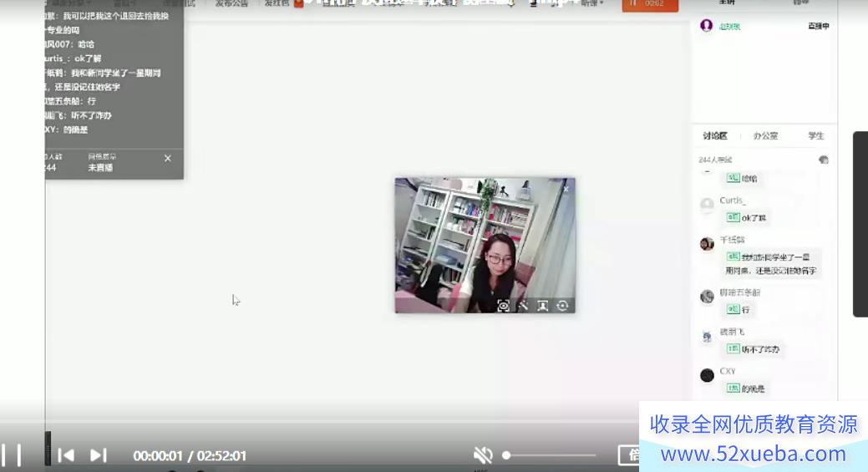Open the avatar above the 行 message
The image size is (868, 472).
point(707,297)
